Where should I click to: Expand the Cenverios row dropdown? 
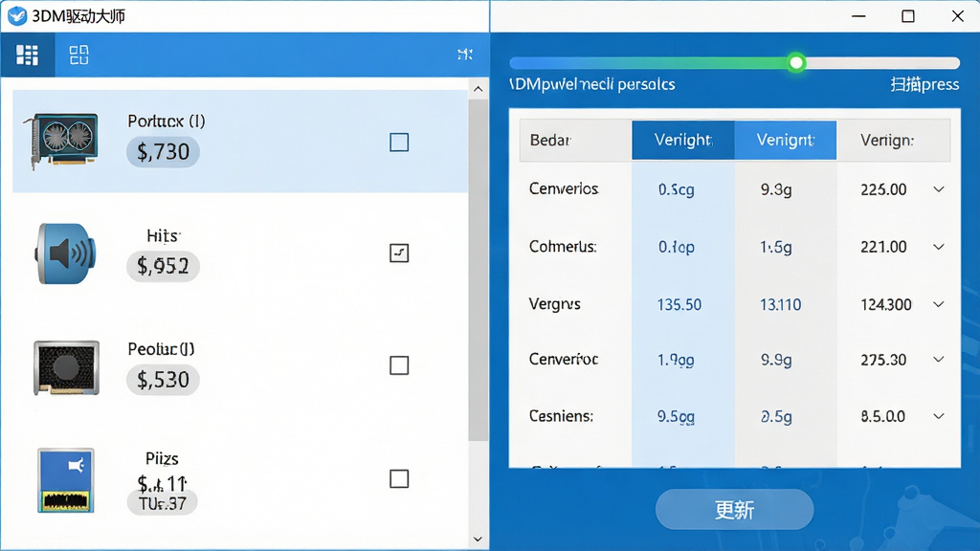939,189
